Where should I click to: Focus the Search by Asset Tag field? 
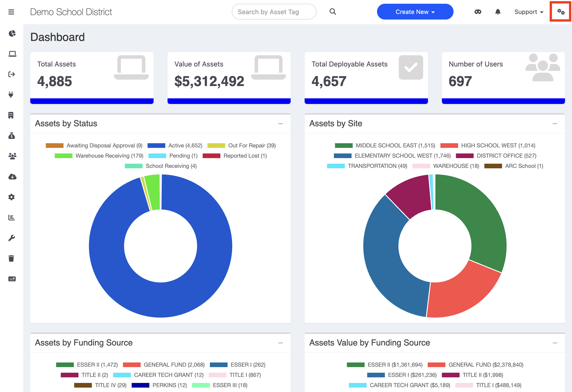click(274, 12)
